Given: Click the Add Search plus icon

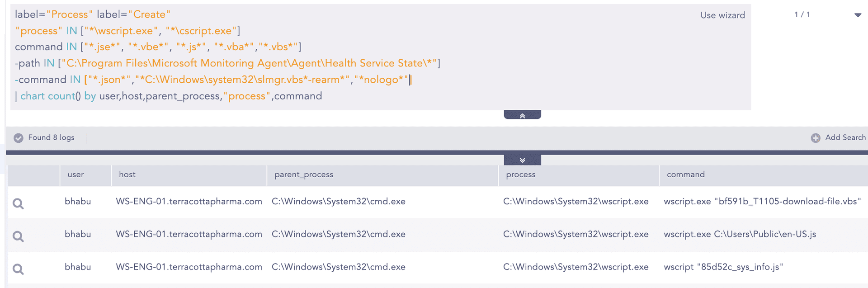Looking at the screenshot, I should pos(815,138).
